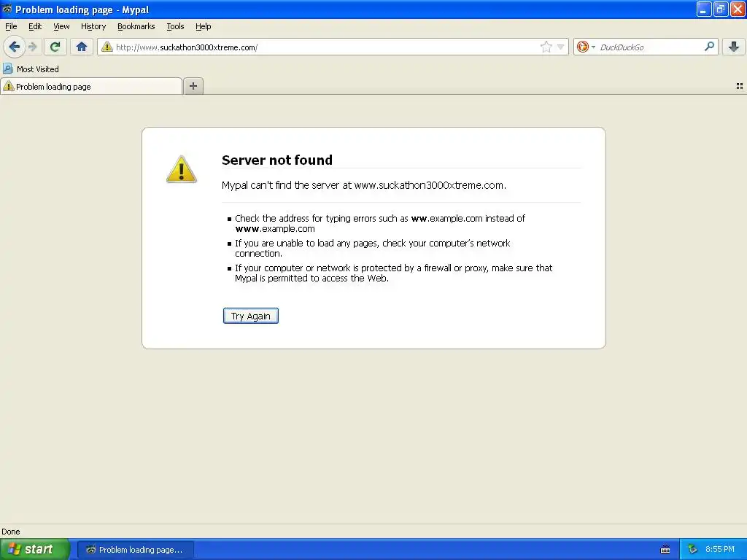This screenshot has width=747, height=560.
Task: Close the Mypal window
Action: 738,9
